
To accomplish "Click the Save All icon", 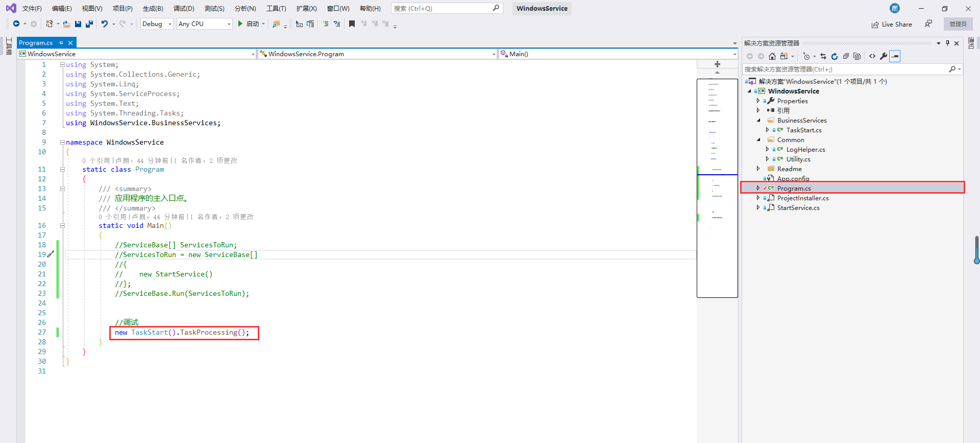I will [x=89, y=24].
